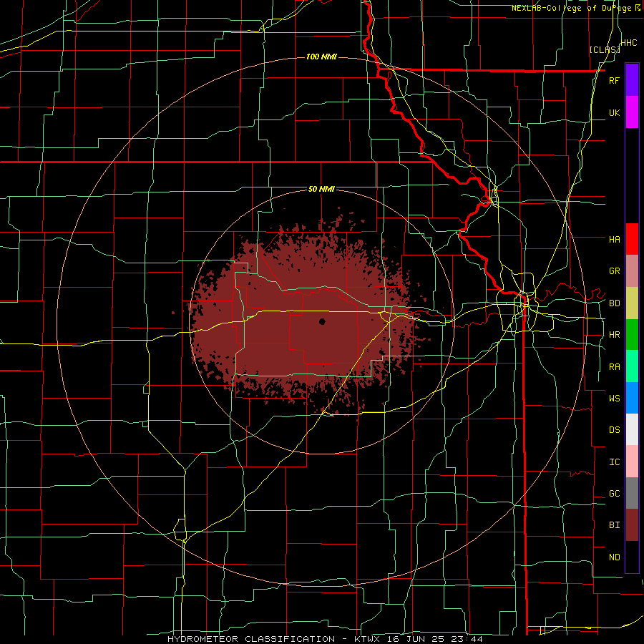Viewport: 644px width, 644px height.
Task: Click the GR pink legend swatch
Action: click(x=632, y=271)
